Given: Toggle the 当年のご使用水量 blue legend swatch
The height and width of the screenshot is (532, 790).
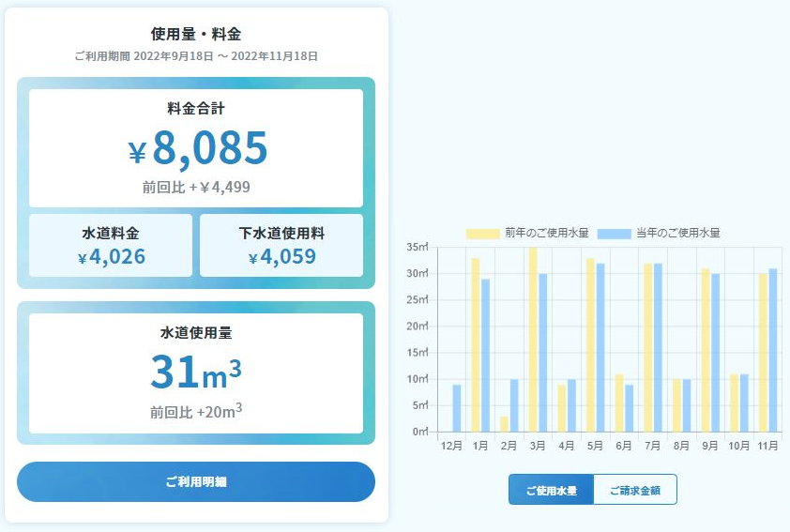Looking at the screenshot, I should pos(615,234).
